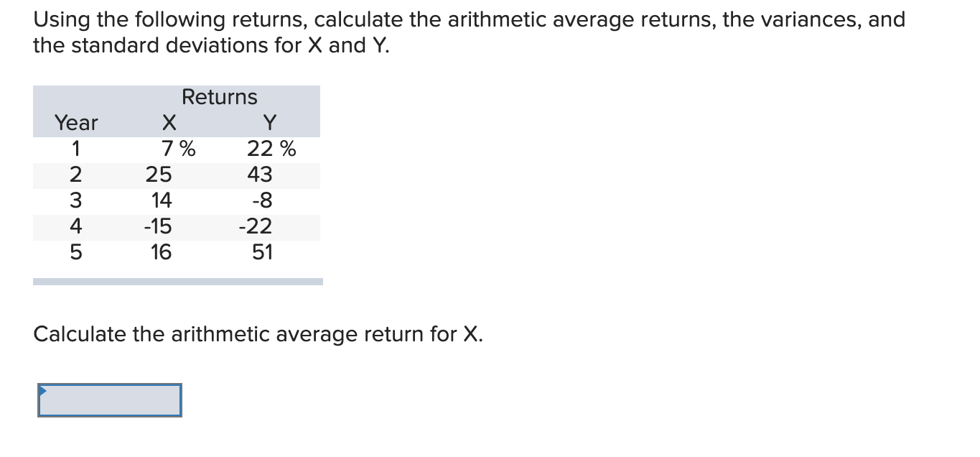Click the small blue marker on the input box
The height and width of the screenshot is (457, 980).
[x=42, y=389]
